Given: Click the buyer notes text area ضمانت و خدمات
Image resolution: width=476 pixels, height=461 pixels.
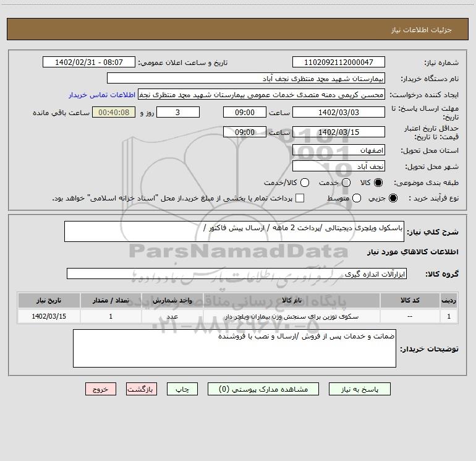Looking at the screenshot, I should click(234, 348).
